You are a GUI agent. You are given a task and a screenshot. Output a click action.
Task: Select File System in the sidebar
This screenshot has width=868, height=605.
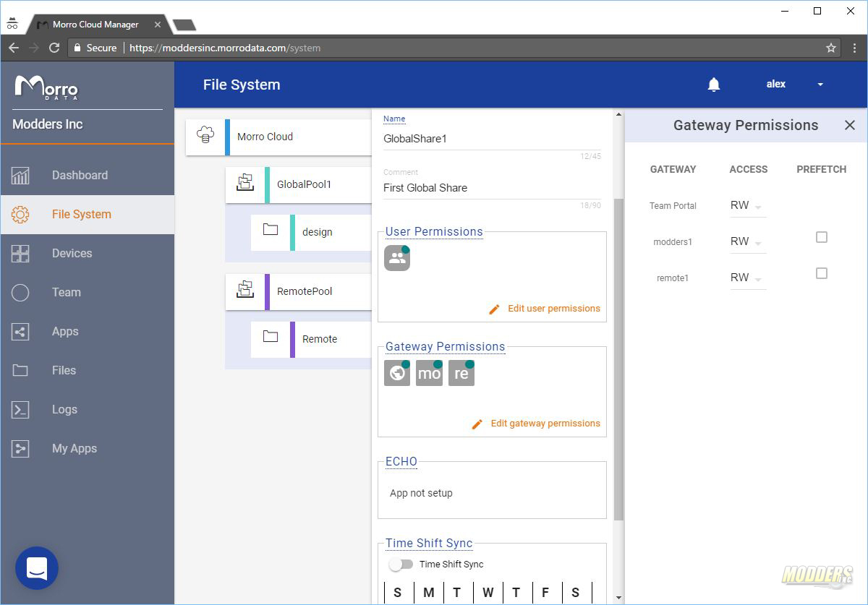88,215
